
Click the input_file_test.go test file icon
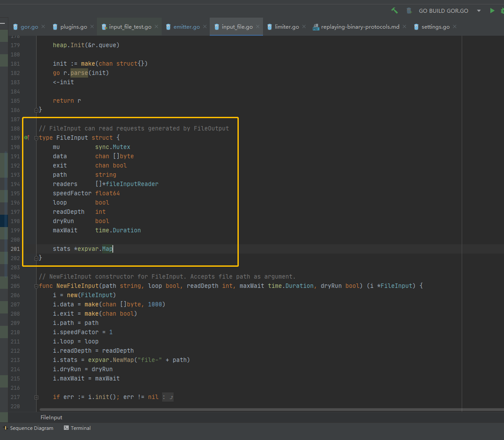pyautogui.click(x=104, y=27)
